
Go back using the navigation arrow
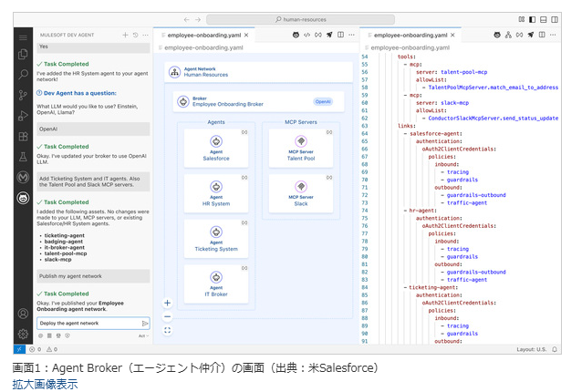coord(187,19)
